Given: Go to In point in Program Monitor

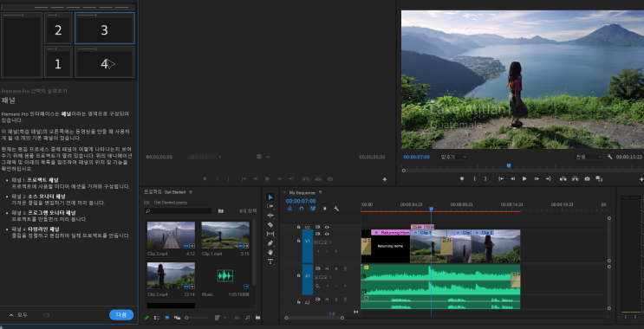Looking at the screenshot, I should (x=501, y=179).
